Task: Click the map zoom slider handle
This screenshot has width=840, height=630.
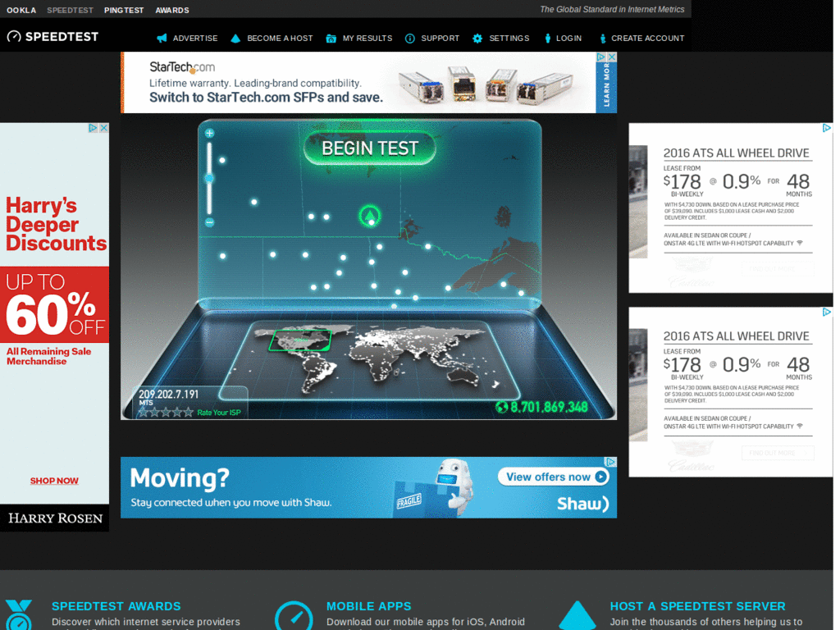Action: 209,178
